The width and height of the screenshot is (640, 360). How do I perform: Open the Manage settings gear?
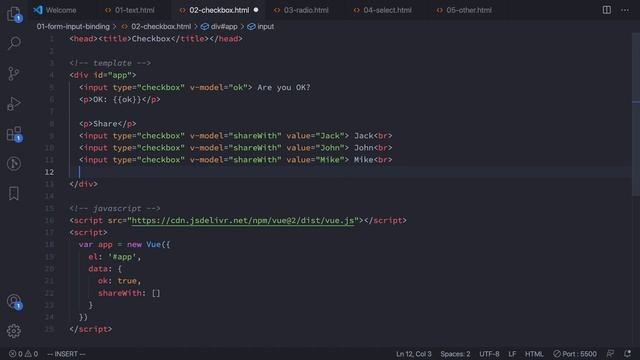(14, 331)
